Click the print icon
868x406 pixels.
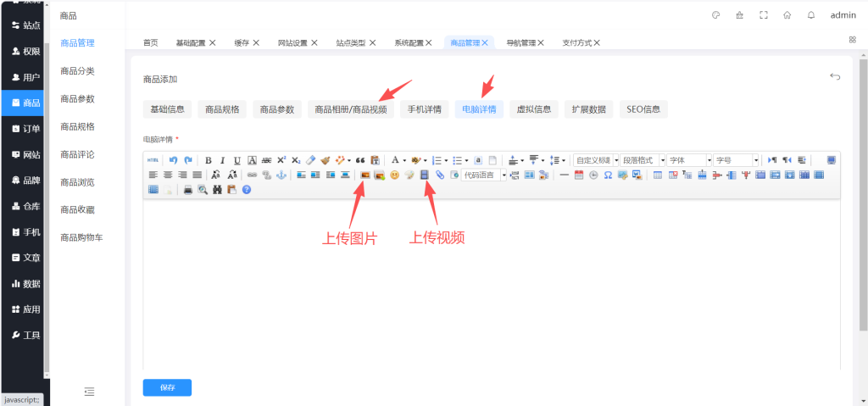(187, 189)
